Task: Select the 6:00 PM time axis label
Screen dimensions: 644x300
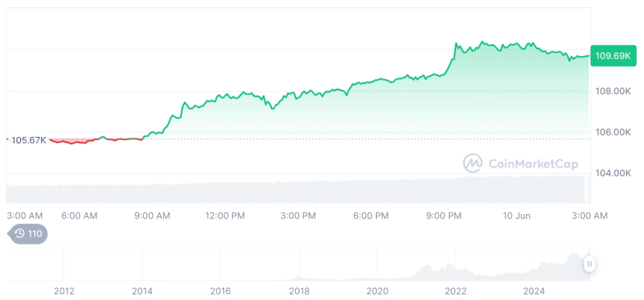Action: coord(371,215)
